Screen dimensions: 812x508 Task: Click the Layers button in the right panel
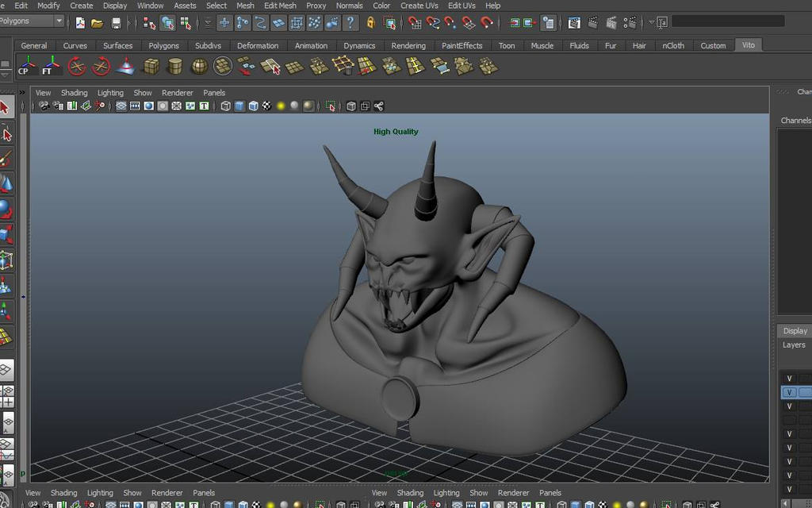pos(793,344)
